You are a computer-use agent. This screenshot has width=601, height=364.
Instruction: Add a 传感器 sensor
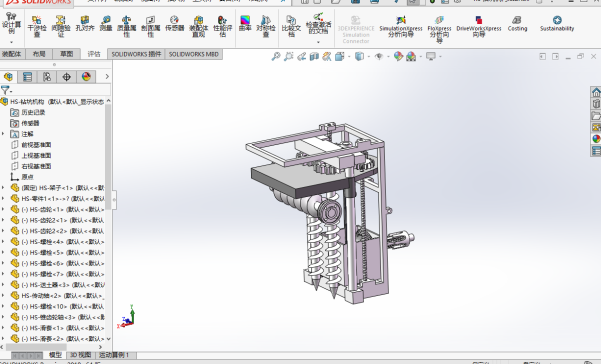[x=174, y=23]
